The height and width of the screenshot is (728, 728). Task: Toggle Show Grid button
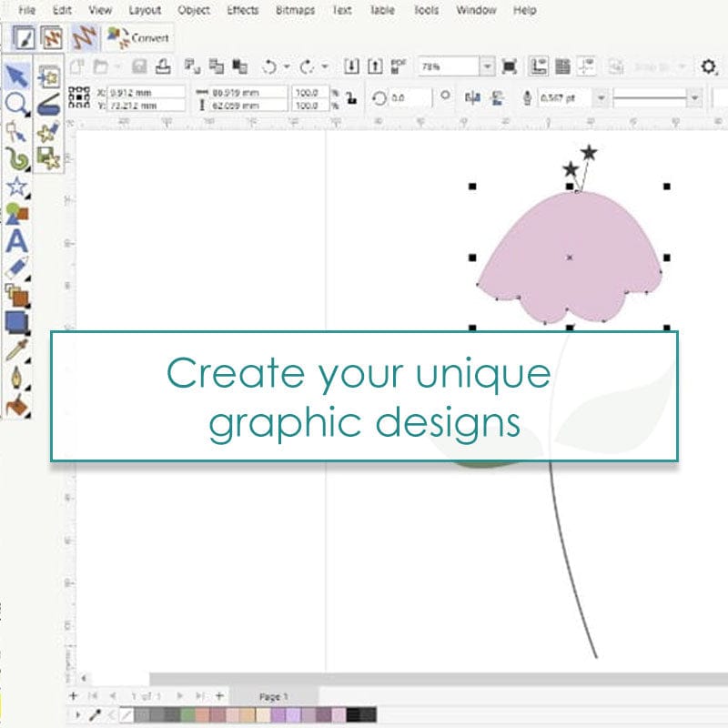click(562, 66)
